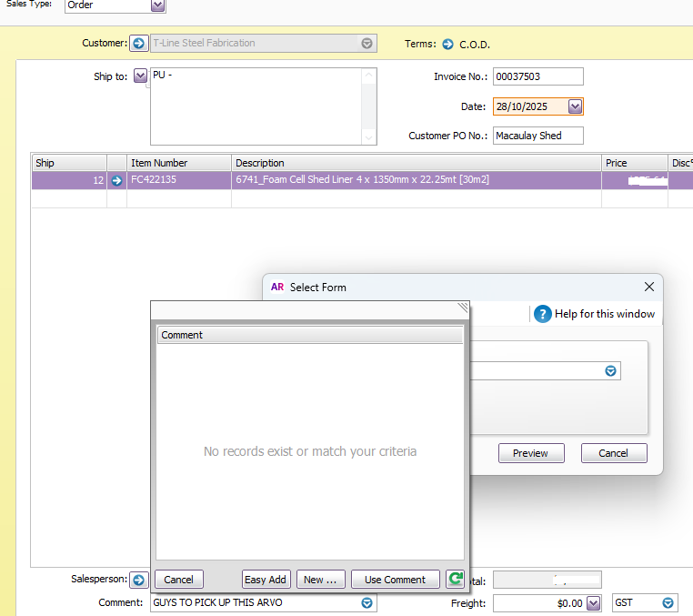Click the Salesperson blue arrow icon

tap(138, 580)
